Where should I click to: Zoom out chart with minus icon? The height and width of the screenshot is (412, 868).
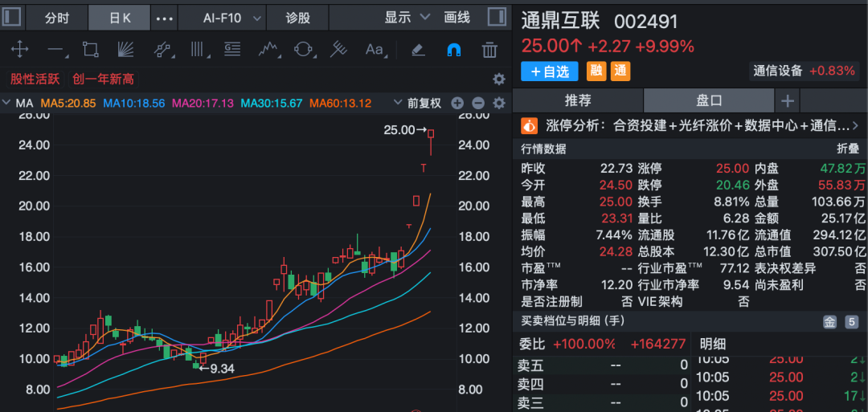point(478,103)
